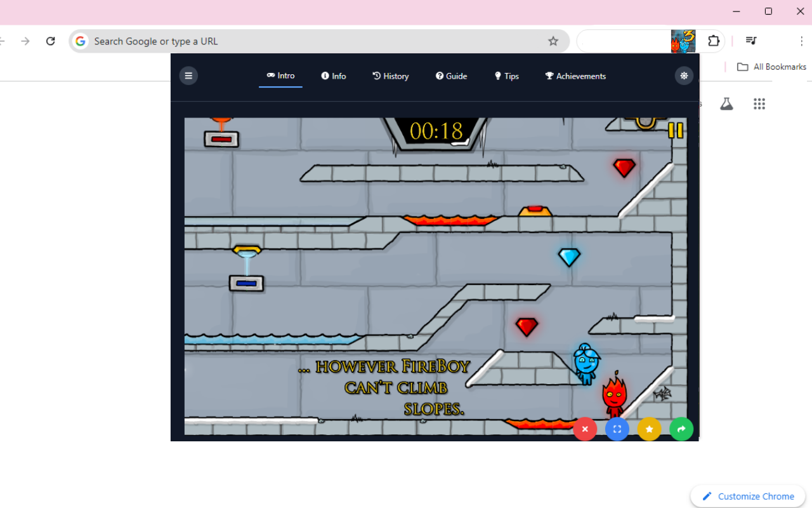Screen dimensions: 812x508
Task: Minimize the Chrome window
Action: coord(737,11)
